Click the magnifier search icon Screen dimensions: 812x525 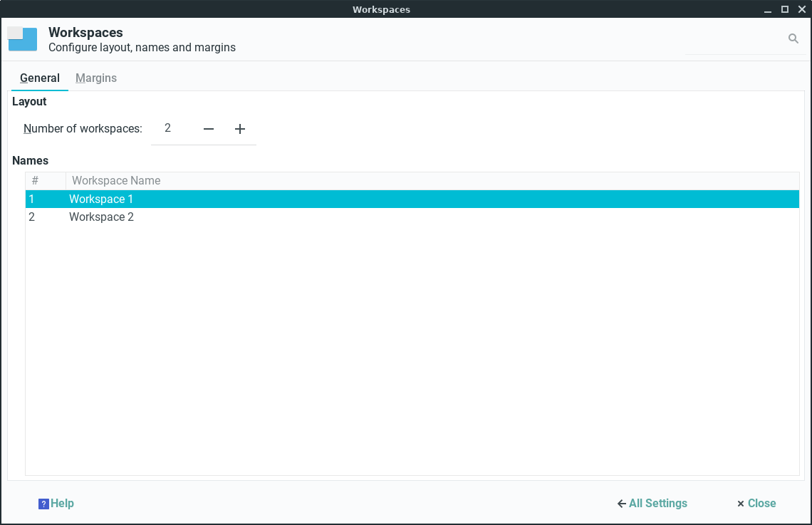click(793, 39)
